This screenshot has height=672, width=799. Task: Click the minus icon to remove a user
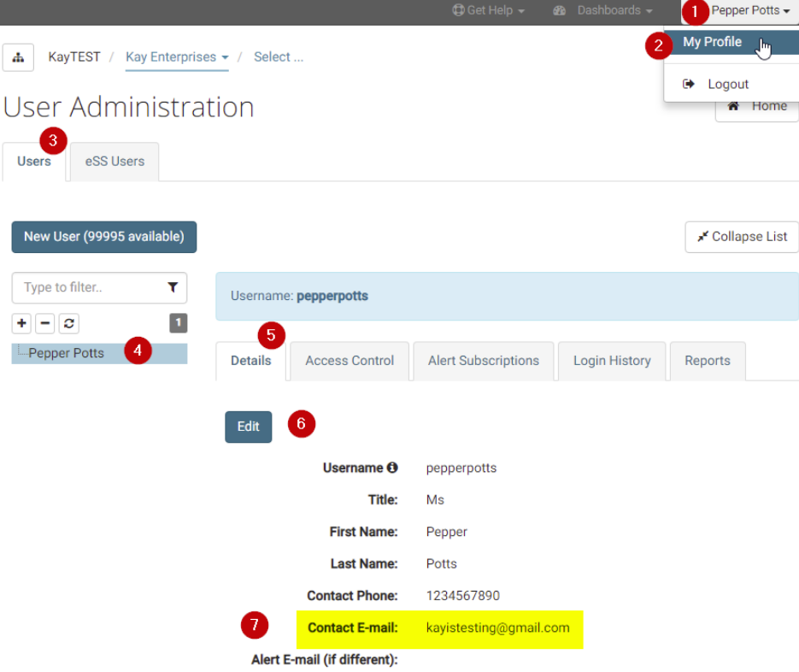(44, 323)
